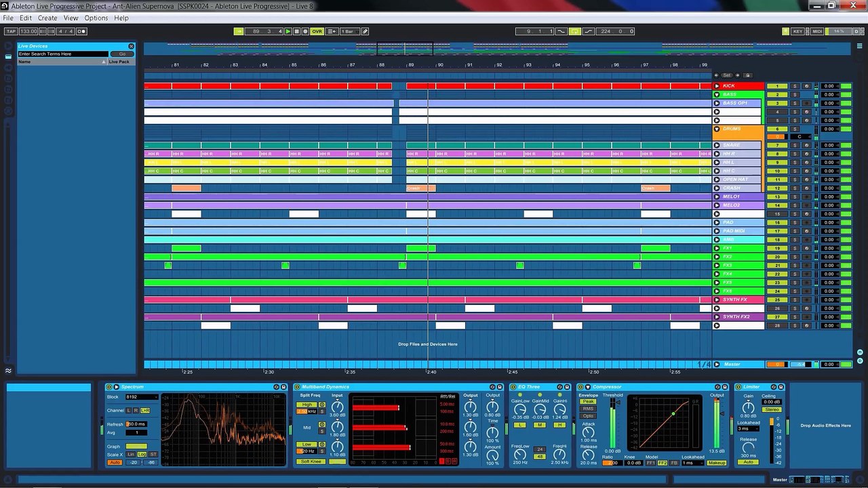Image resolution: width=868 pixels, height=488 pixels.
Task: Toggle the Spectrum device on/off
Action: click(109, 387)
